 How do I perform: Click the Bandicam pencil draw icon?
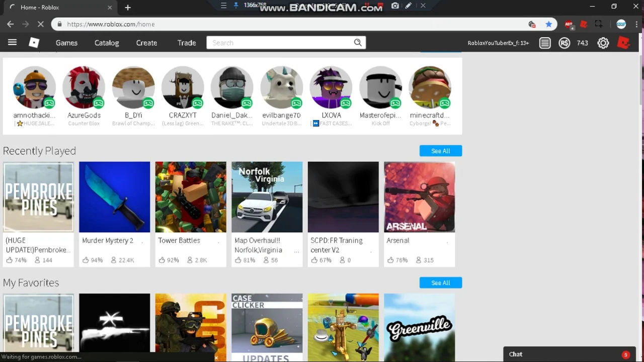409,6
